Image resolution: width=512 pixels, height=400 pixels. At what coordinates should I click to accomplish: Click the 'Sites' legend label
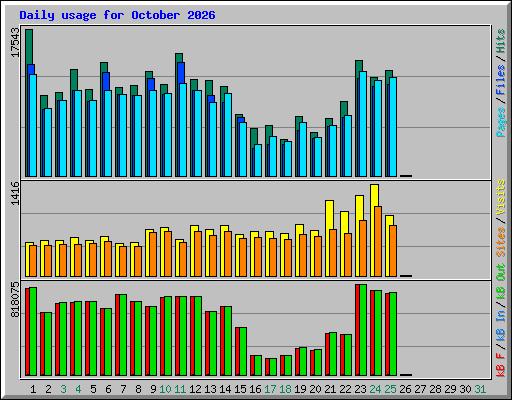point(500,242)
